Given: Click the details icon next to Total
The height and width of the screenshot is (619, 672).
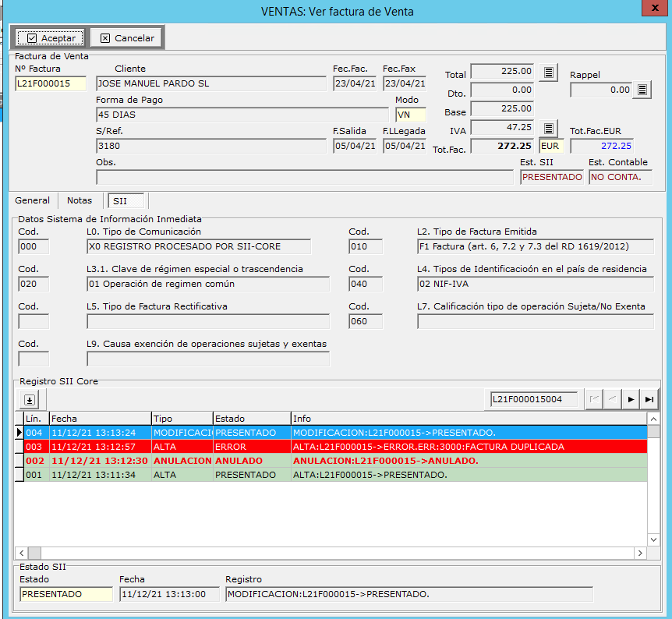Looking at the screenshot, I should coord(550,73).
